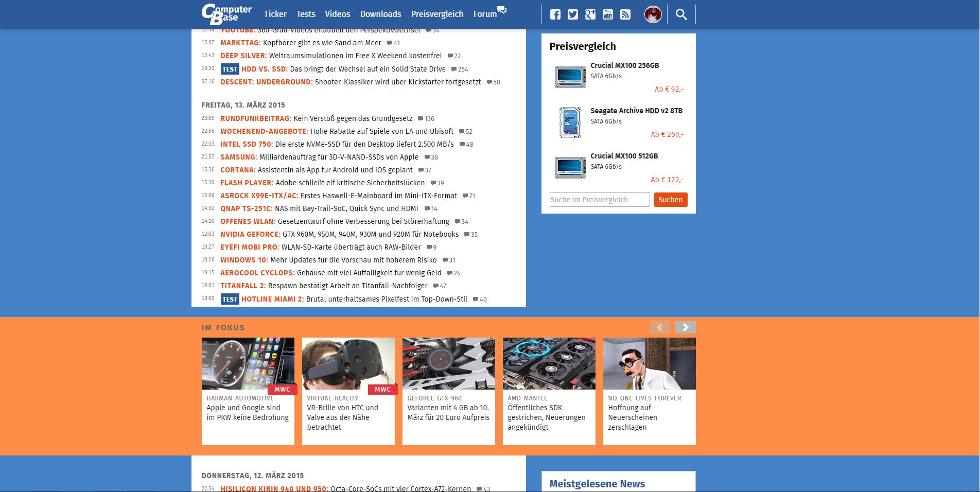The height and width of the screenshot is (492, 980).
Task: Open the user avatar profile
Action: (x=653, y=14)
